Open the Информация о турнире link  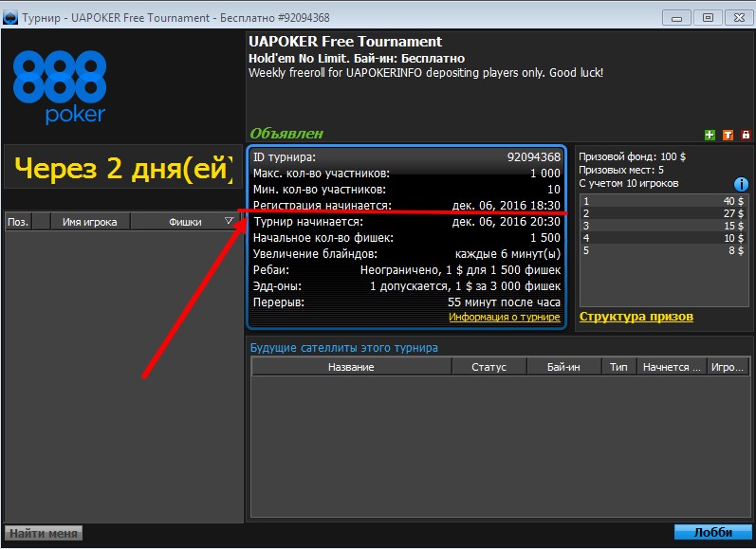[x=505, y=317]
